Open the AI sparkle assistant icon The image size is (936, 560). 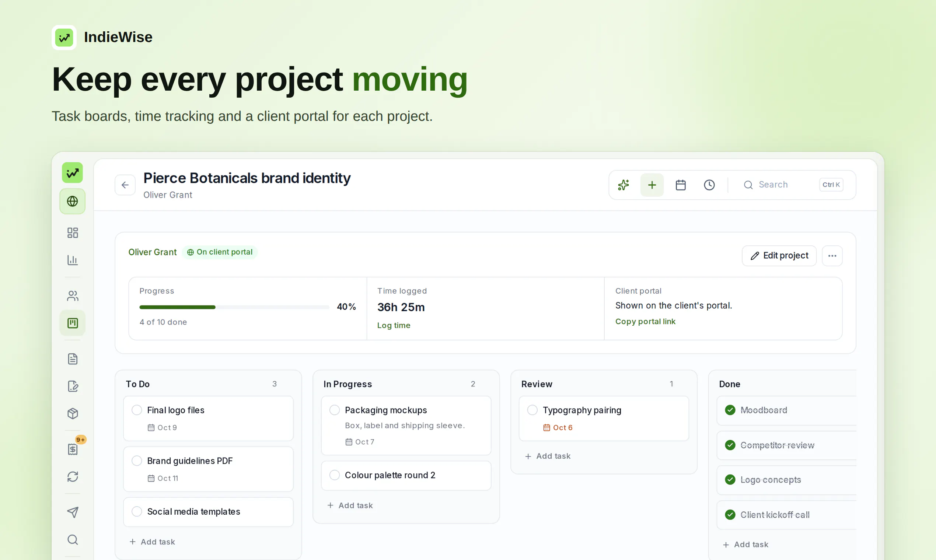pos(624,185)
